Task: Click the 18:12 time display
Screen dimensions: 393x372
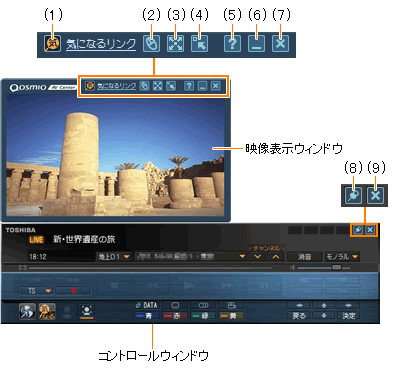Action: (38, 257)
